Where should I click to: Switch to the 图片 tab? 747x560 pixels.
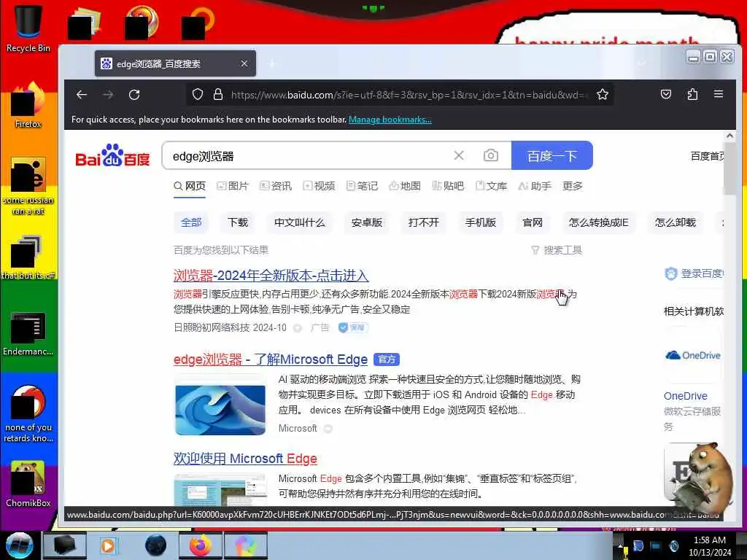coord(233,186)
